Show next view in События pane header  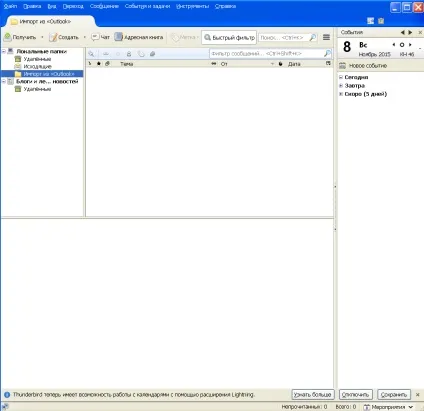(x=410, y=32)
